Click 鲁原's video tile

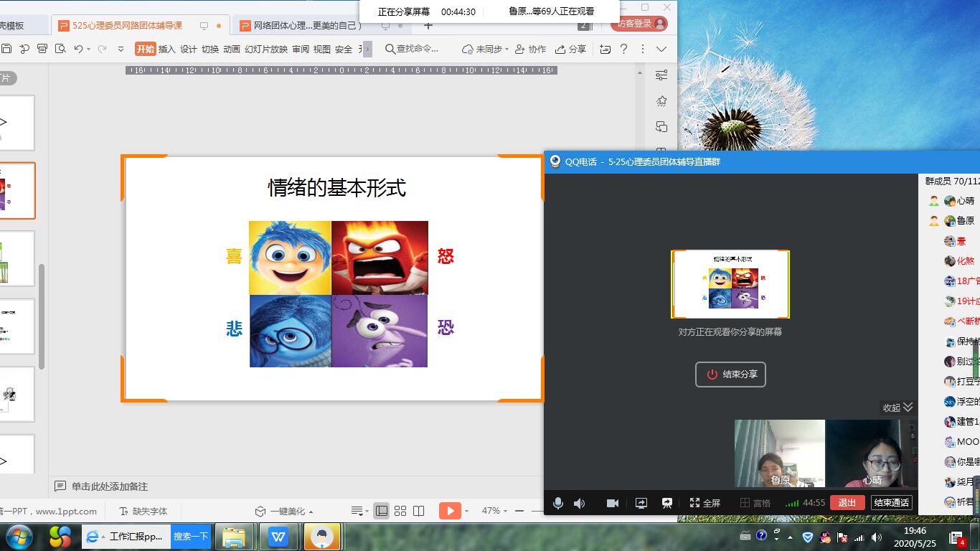780,453
